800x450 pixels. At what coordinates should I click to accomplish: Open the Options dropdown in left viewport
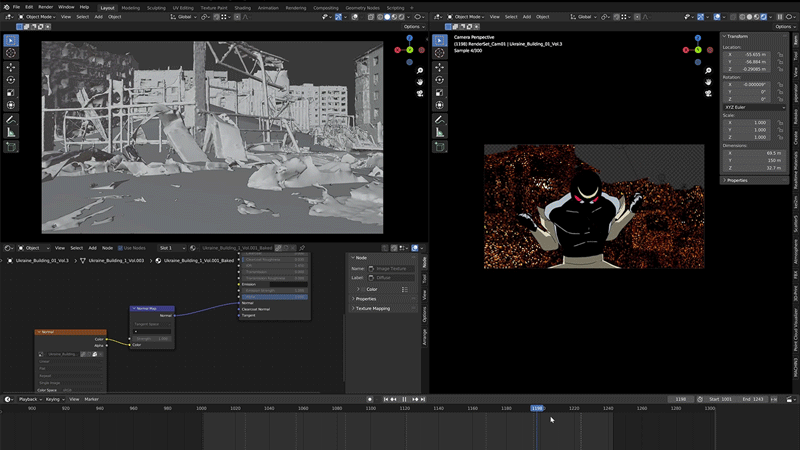pyautogui.click(x=414, y=27)
